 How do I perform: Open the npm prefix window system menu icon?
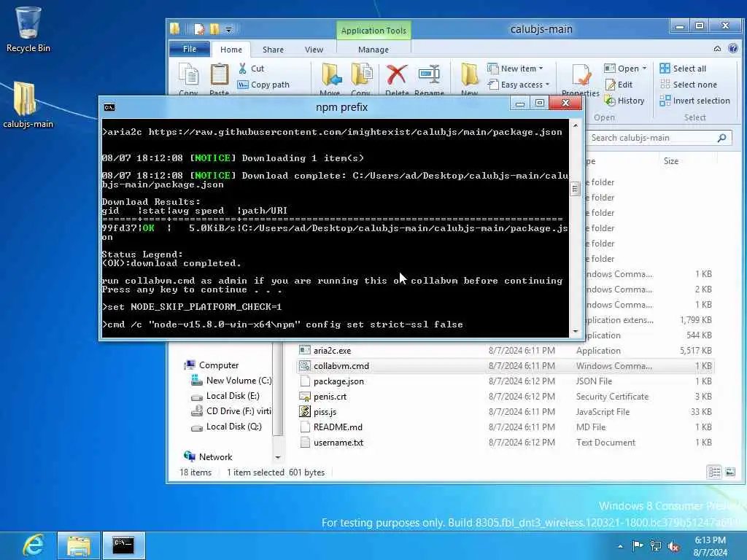pyautogui.click(x=109, y=107)
